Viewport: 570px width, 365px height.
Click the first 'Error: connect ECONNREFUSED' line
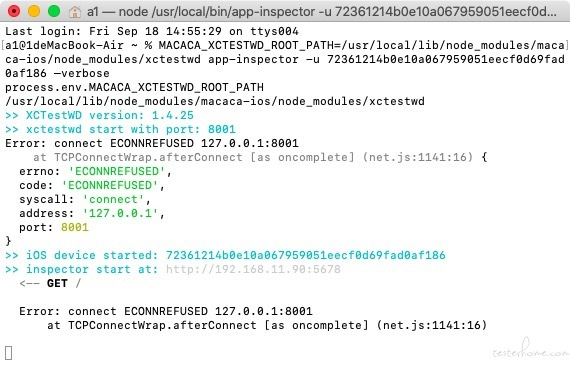click(x=152, y=143)
